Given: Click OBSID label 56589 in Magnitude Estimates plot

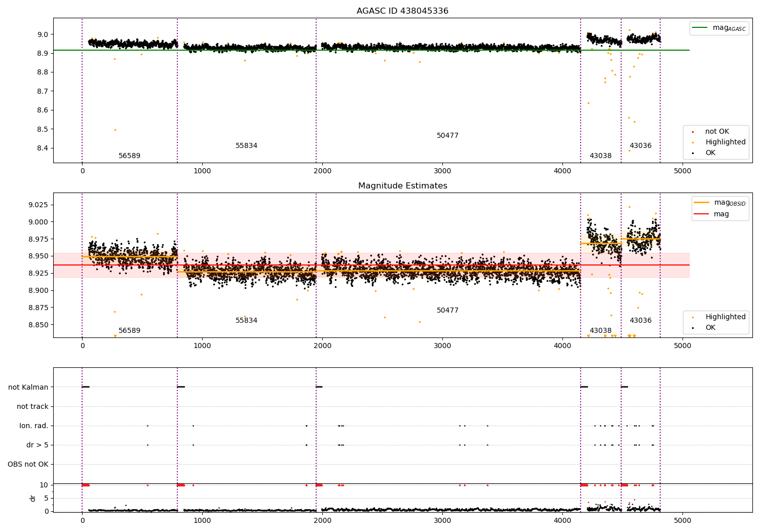Looking at the screenshot, I should tap(129, 331).
